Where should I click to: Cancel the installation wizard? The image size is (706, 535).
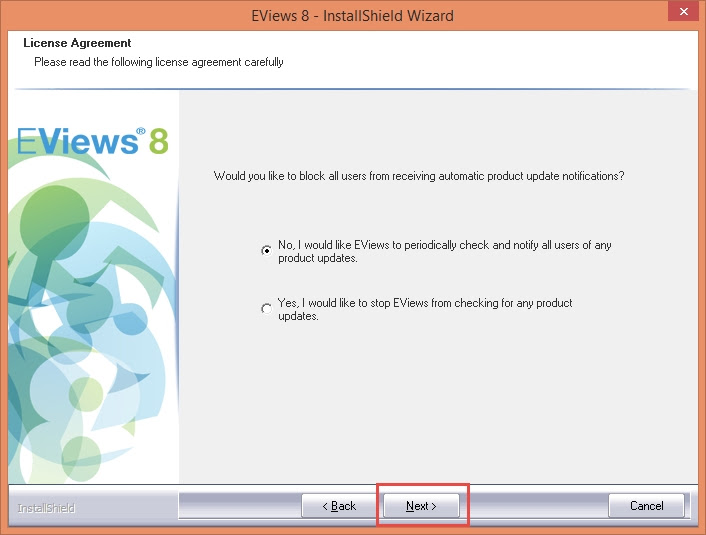(646, 506)
